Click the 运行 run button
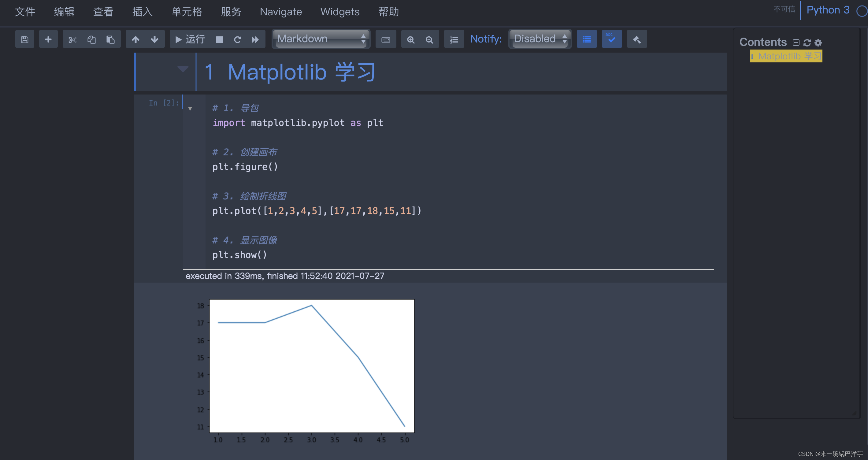Screen dimensions: 868x460 (x=190, y=39)
